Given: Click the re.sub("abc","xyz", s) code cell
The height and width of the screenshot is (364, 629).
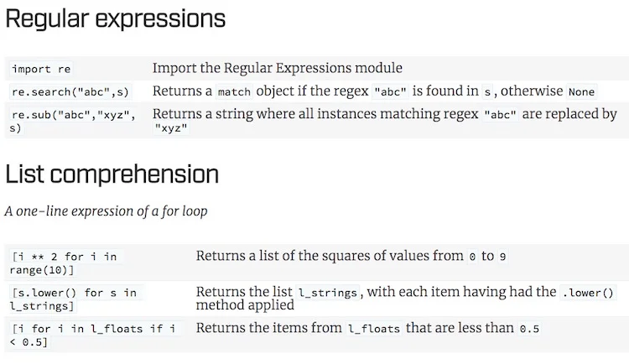Looking at the screenshot, I should click(x=73, y=122).
